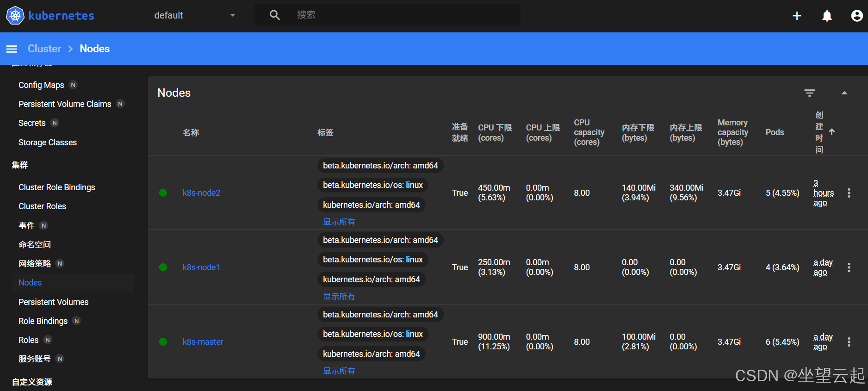Open actions menu for k8s-master
868x391 pixels.
click(x=849, y=342)
